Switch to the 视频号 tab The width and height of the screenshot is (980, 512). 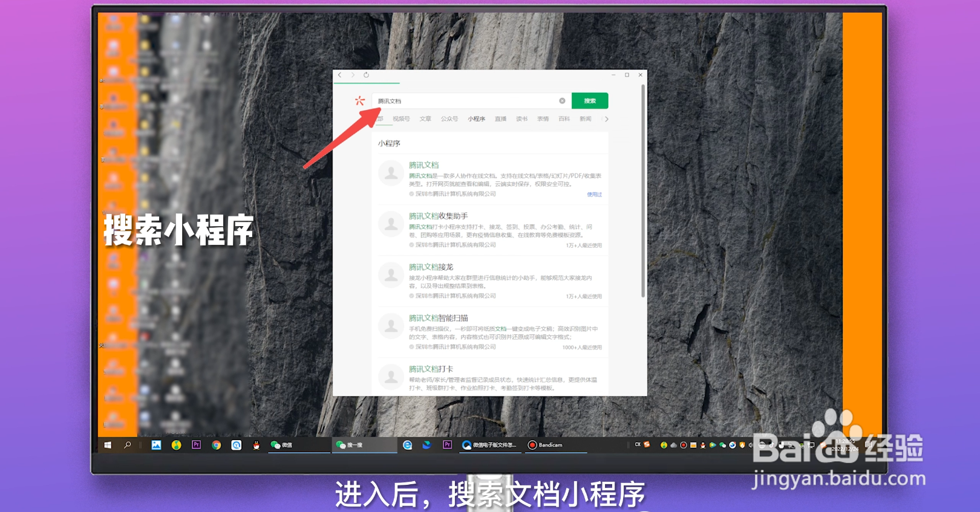(x=401, y=119)
